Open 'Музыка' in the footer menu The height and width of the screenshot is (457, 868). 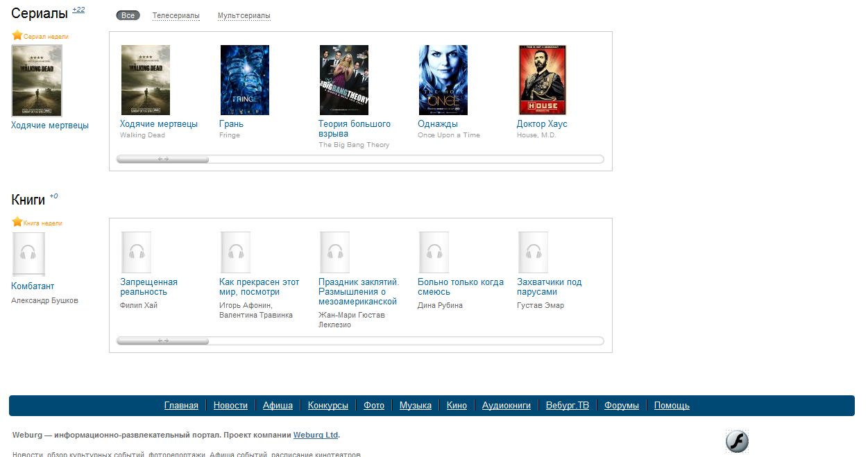(x=416, y=406)
